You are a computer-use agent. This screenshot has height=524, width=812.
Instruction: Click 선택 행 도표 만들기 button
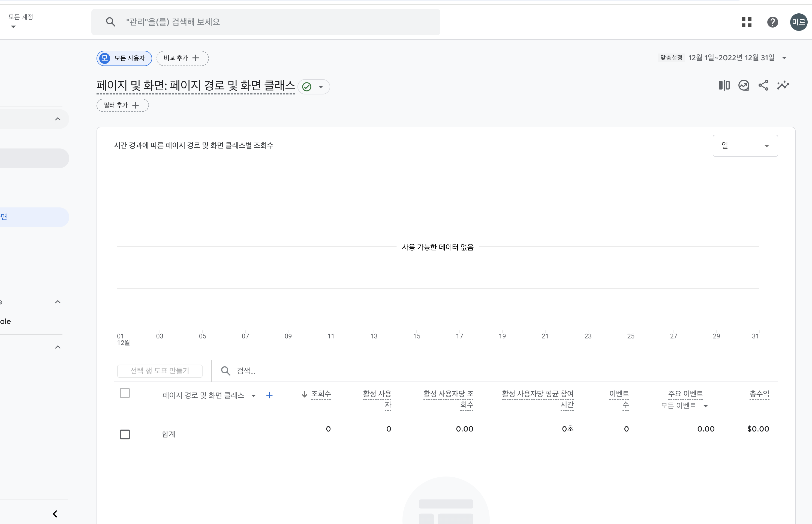[160, 371]
